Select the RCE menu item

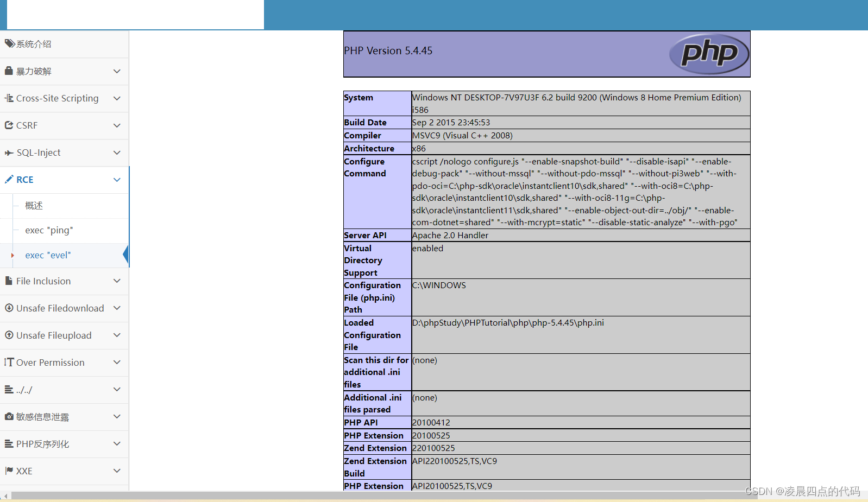coord(64,180)
